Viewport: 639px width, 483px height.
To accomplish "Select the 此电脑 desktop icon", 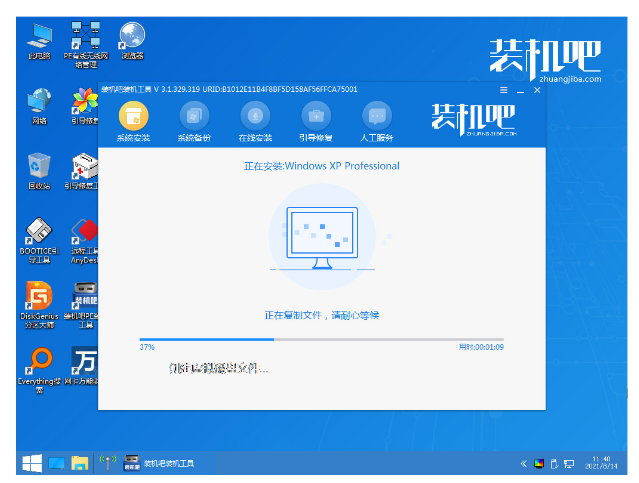I will [40, 42].
